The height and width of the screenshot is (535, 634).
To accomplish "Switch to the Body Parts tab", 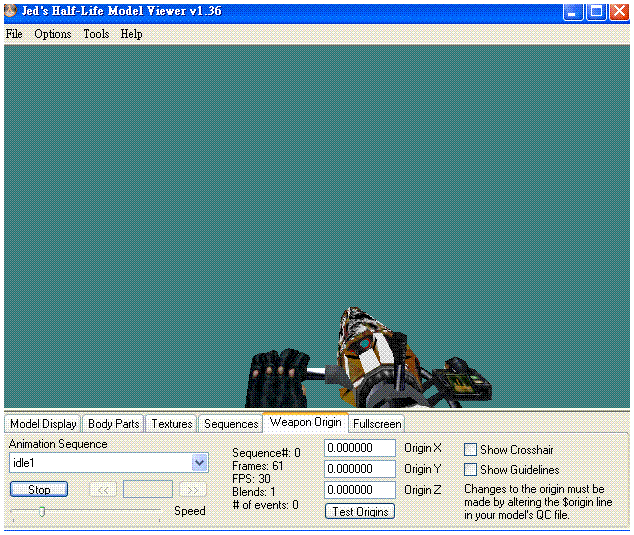I will pyautogui.click(x=113, y=424).
